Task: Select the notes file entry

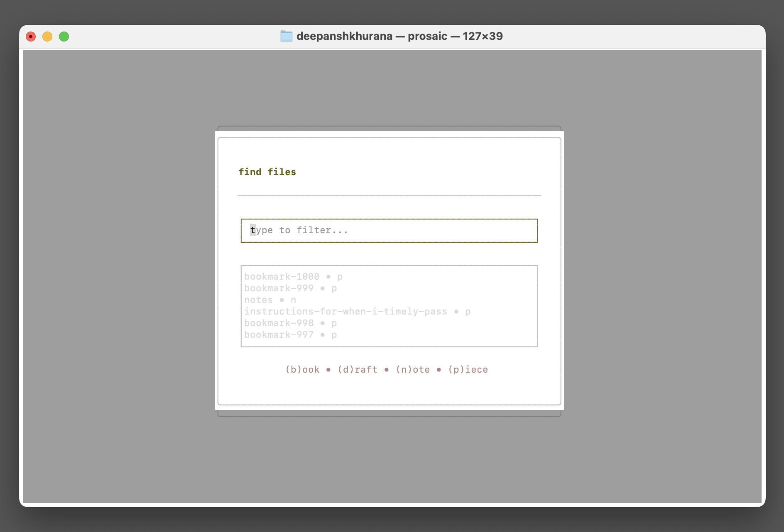Action: (258, 300)
